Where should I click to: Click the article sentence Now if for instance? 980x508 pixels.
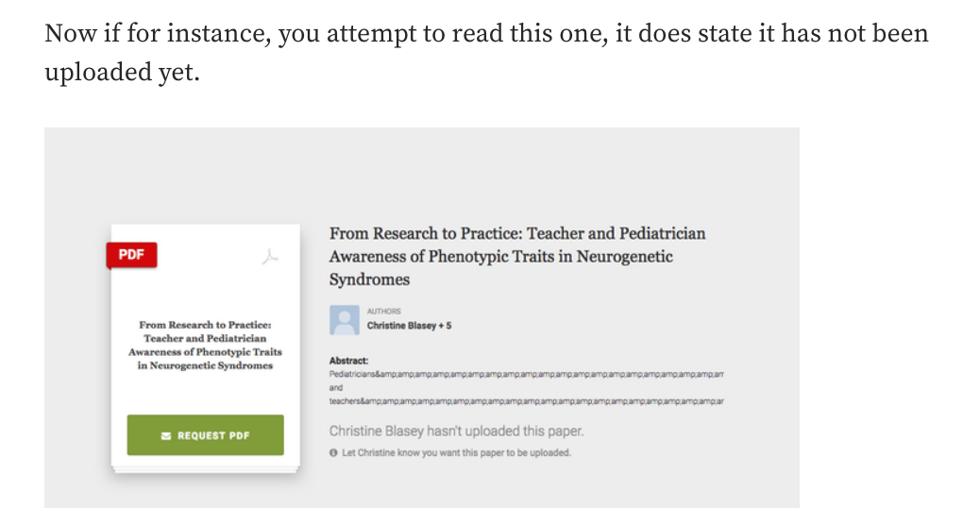(x=486, y=33)
